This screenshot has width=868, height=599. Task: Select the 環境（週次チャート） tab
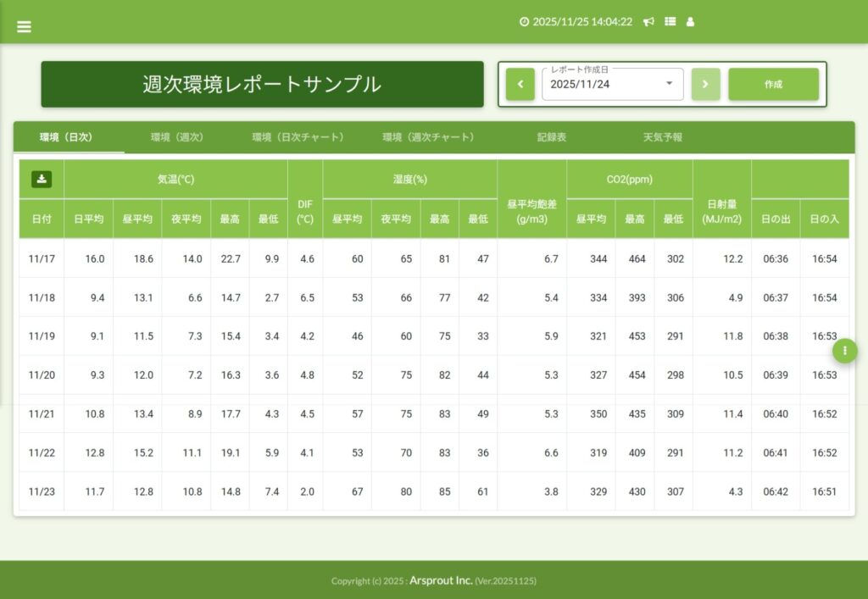click(428, 137)
